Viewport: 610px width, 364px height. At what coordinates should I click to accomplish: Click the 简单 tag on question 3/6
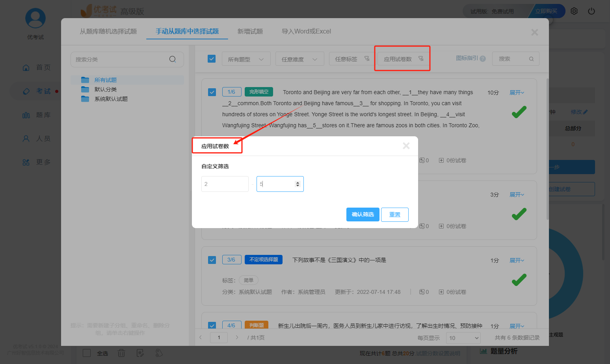249,280
